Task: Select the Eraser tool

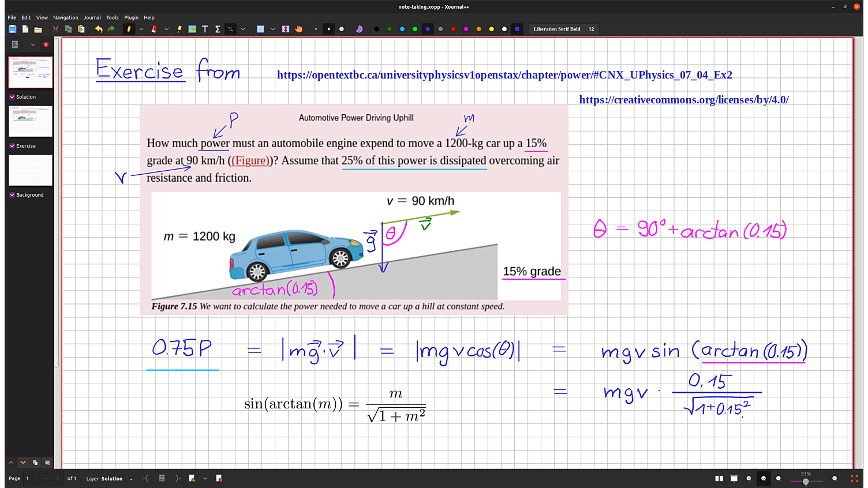Action: pos(154,29)
